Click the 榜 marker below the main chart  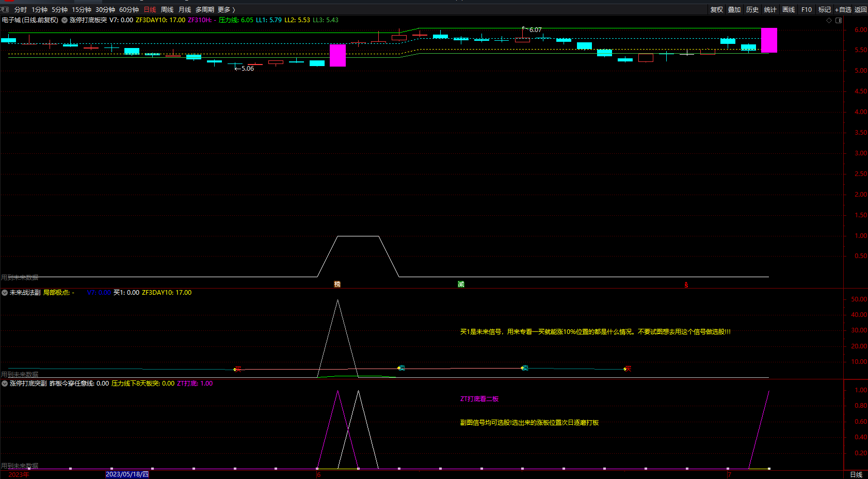click(337, 284)
